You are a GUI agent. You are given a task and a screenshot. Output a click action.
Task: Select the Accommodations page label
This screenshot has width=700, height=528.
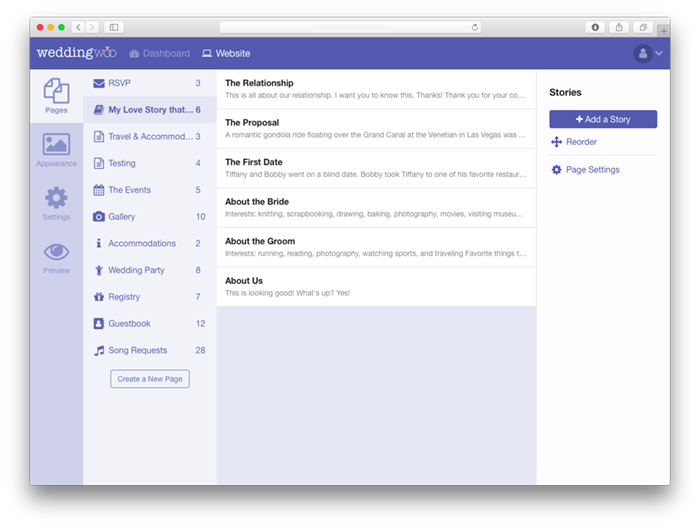[x=142, y=243]
